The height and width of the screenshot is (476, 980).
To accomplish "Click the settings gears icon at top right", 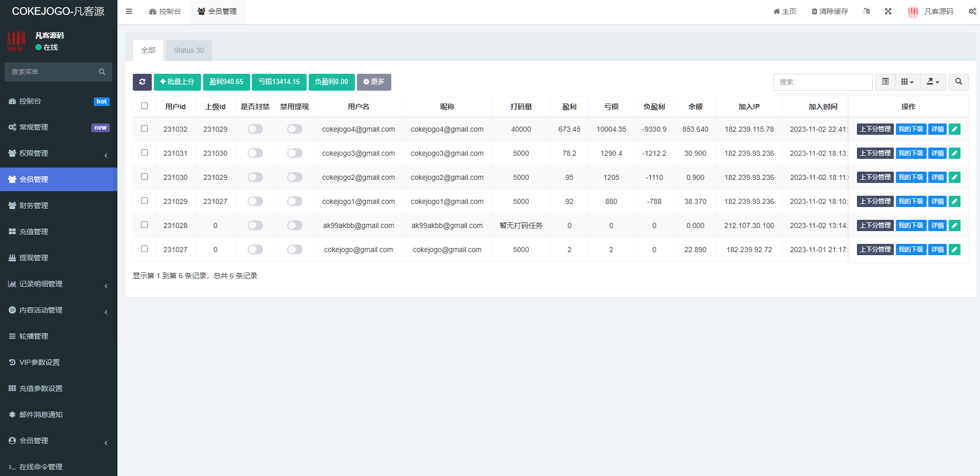I will coord(972,11).
